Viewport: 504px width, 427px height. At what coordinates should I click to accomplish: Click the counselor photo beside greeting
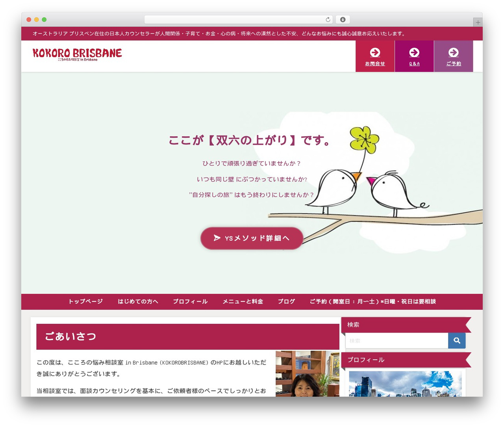tap(308, 373)
